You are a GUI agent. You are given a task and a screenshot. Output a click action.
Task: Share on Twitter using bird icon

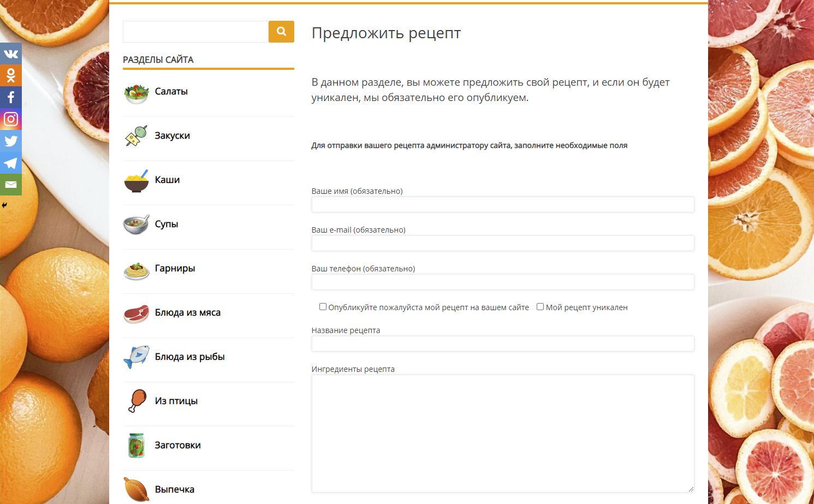tap(11, 141)
